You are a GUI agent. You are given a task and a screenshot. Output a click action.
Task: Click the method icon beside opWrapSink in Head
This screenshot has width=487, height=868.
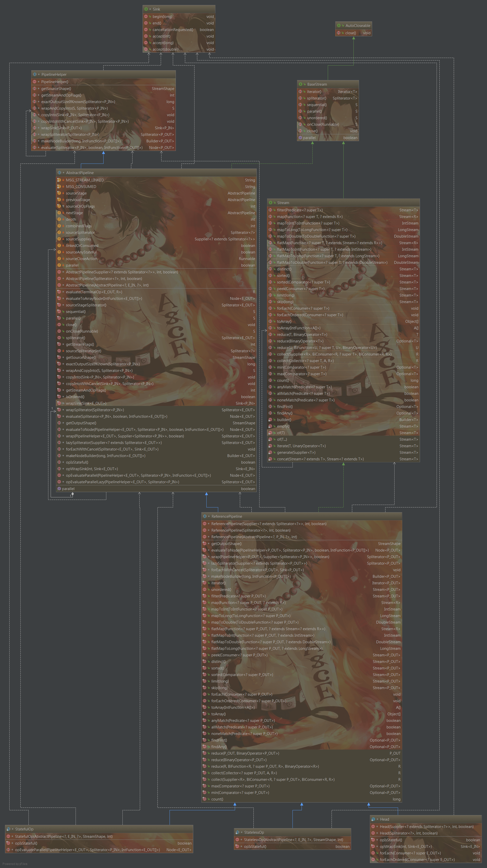(373, 846)
